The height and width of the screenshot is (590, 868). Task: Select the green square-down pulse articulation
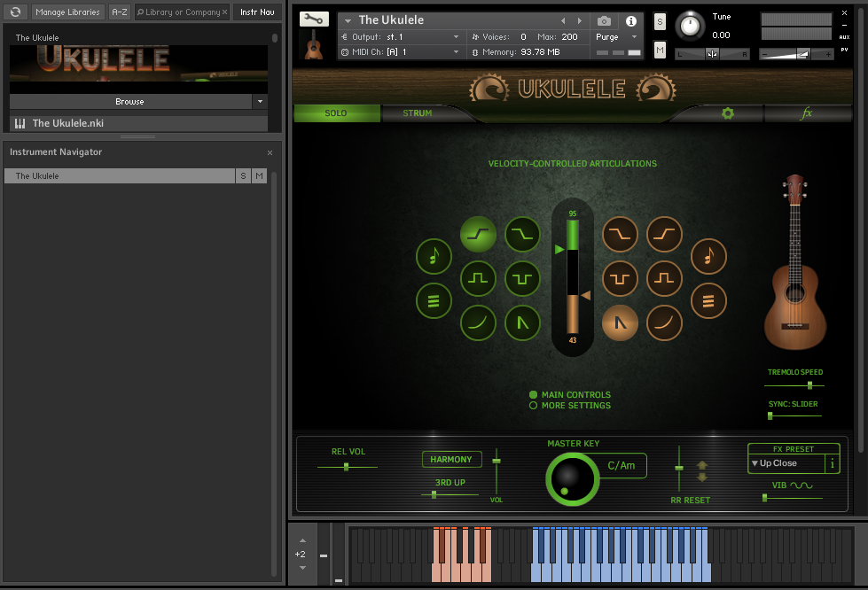[x=522, y=279]
